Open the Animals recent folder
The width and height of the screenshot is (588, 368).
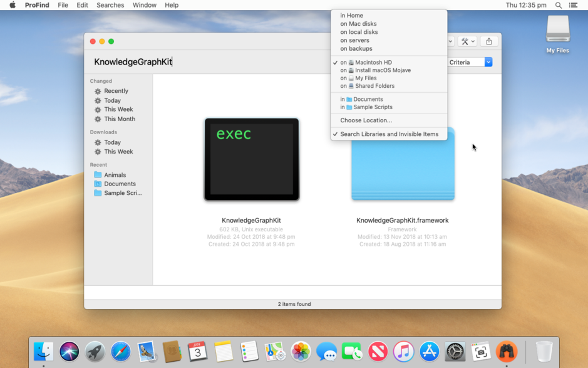(115, 175)
